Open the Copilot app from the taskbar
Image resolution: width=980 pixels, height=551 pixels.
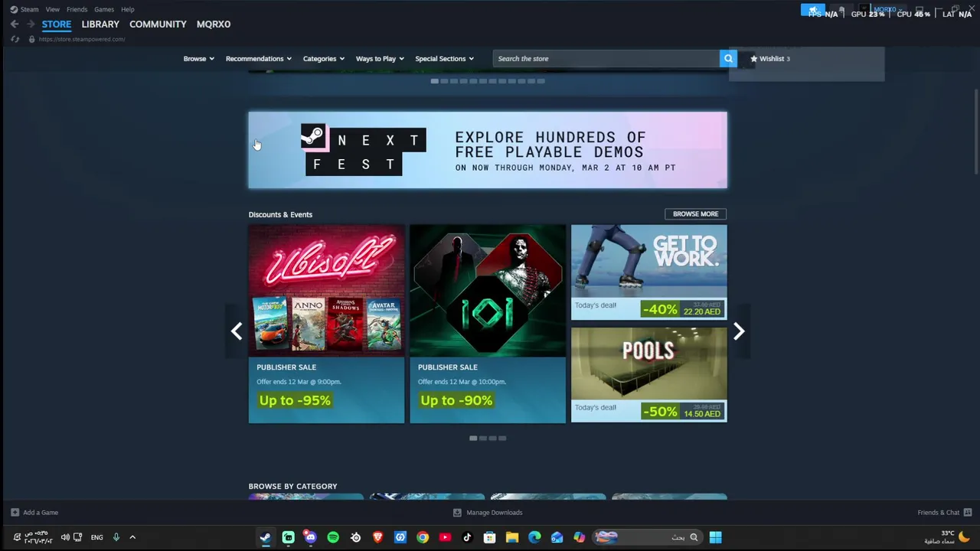point(580,537)
